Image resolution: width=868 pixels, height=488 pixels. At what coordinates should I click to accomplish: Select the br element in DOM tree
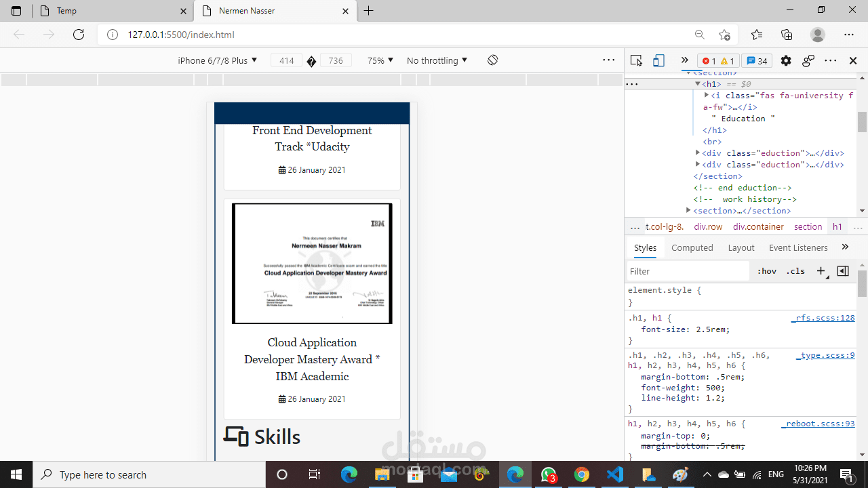712,142
